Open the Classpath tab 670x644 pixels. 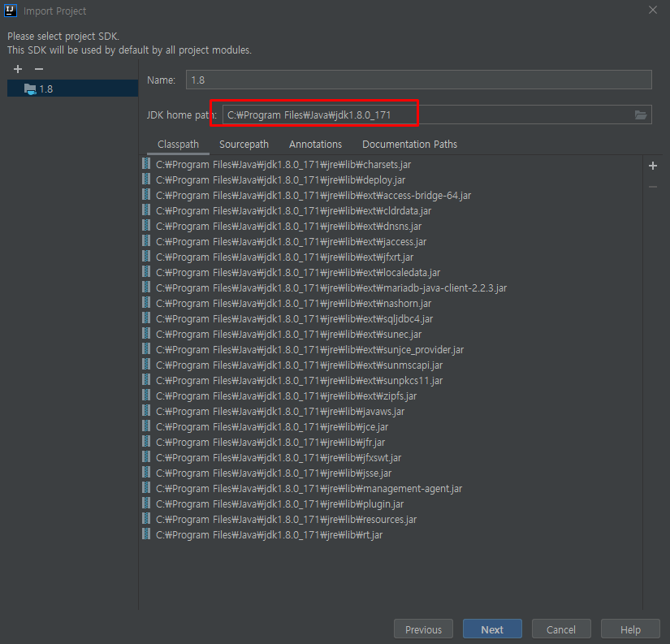click(178, 145)
